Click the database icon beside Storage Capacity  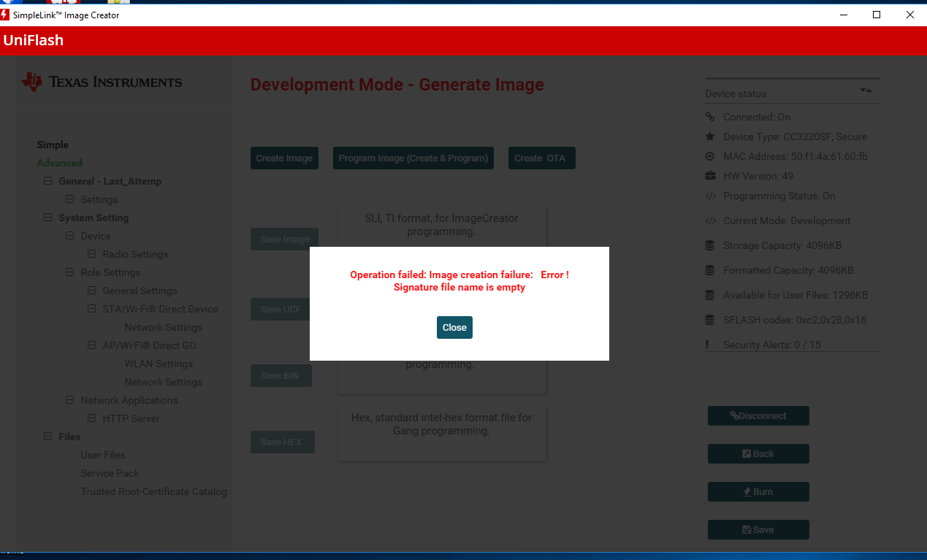[x=710, y=245]
